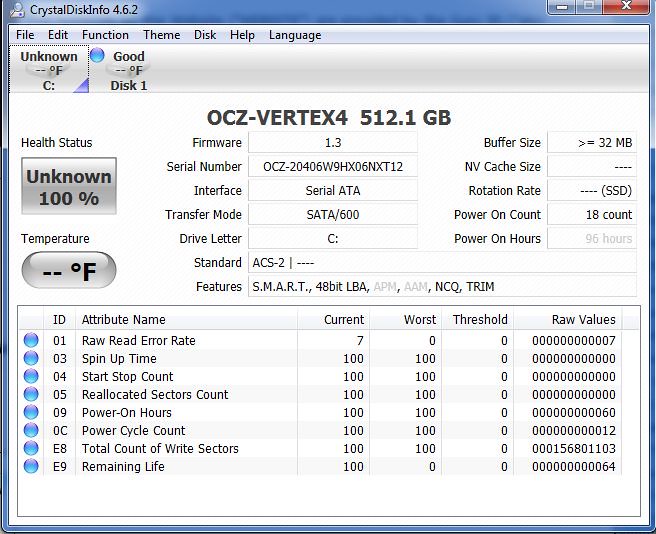Click the Raw Values column header
The width and height of the screenshot is (656, 534).
click(x=568, y=319)
